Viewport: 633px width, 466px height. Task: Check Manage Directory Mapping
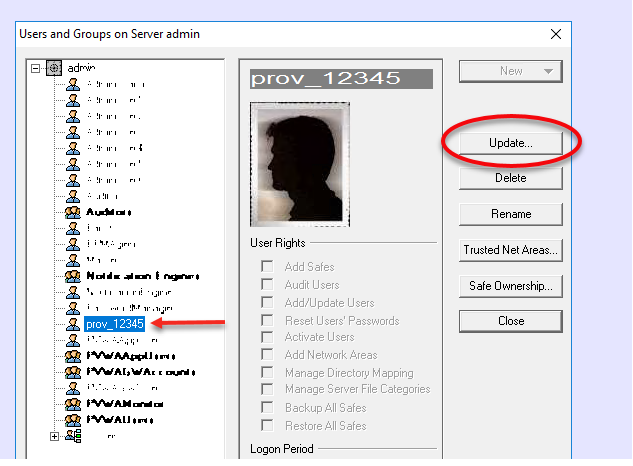point(267,372)
